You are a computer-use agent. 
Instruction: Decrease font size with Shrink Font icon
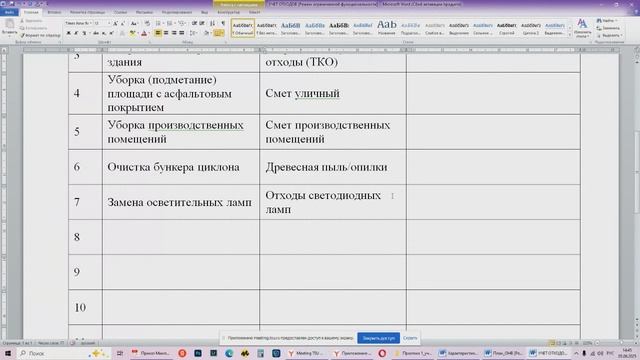click(x=123, y=24)
